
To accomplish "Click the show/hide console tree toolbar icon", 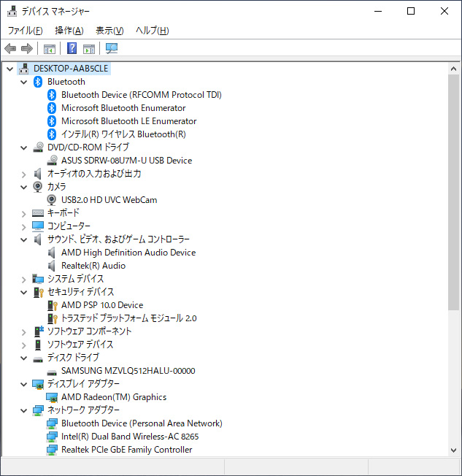I will coord(50,49).
